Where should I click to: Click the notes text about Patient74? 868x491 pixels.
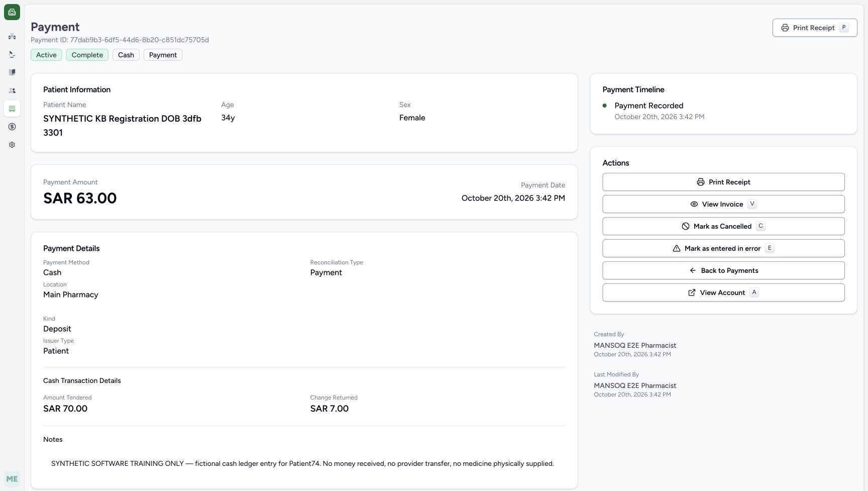pyautogui.click(x=302, y=463)
